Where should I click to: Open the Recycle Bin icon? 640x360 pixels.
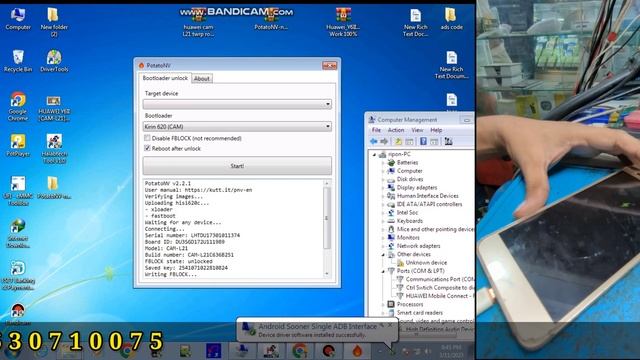pyautogui.click(x=18, y=61)
